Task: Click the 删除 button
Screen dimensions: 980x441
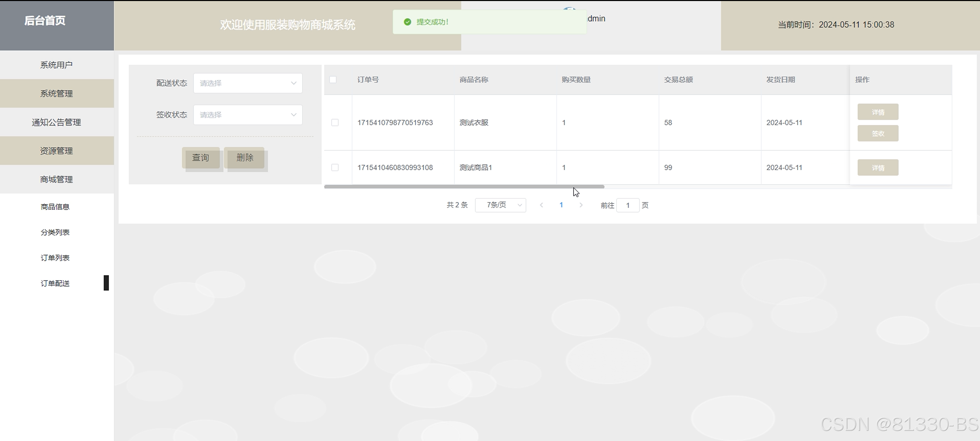Action: 244,158
